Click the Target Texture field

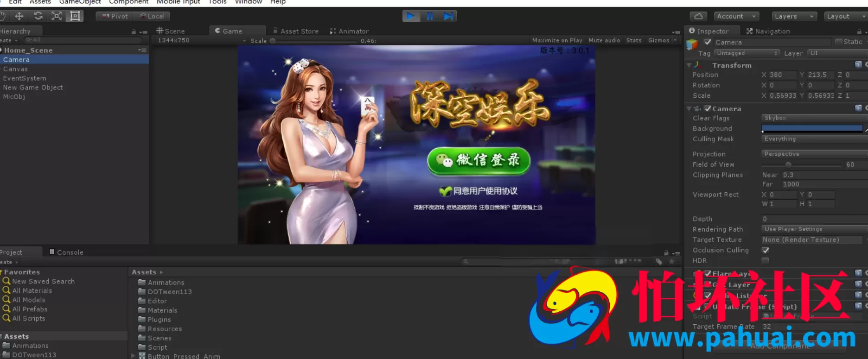point(812,239)
